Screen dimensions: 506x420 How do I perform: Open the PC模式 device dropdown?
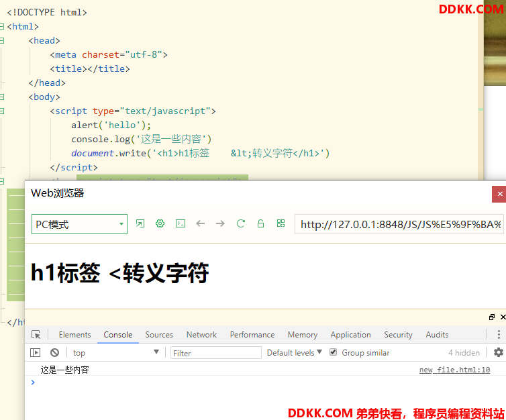tap(79, 224)
